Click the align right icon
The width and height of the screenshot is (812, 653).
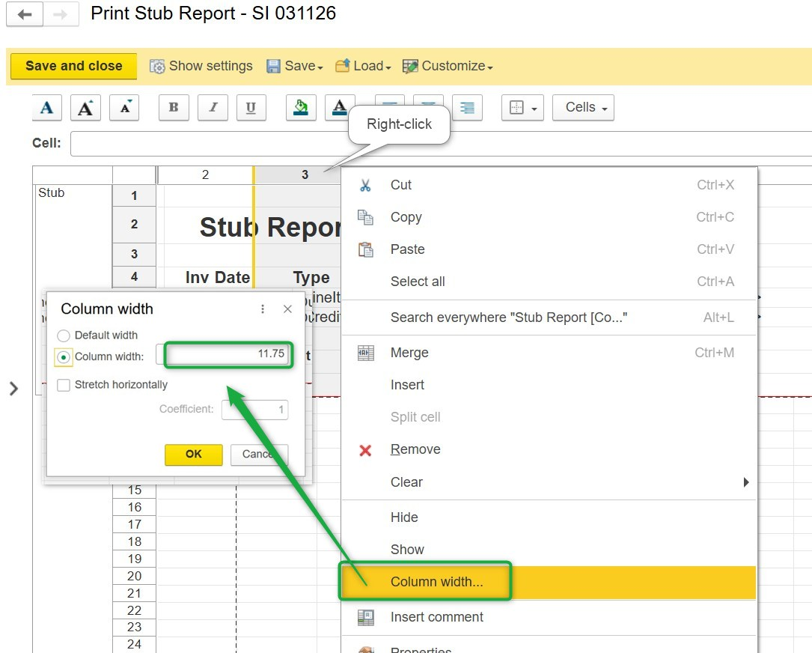467,108
